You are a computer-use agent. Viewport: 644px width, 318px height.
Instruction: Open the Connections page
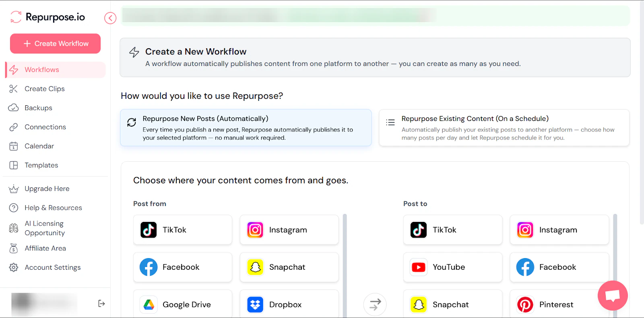45,127
